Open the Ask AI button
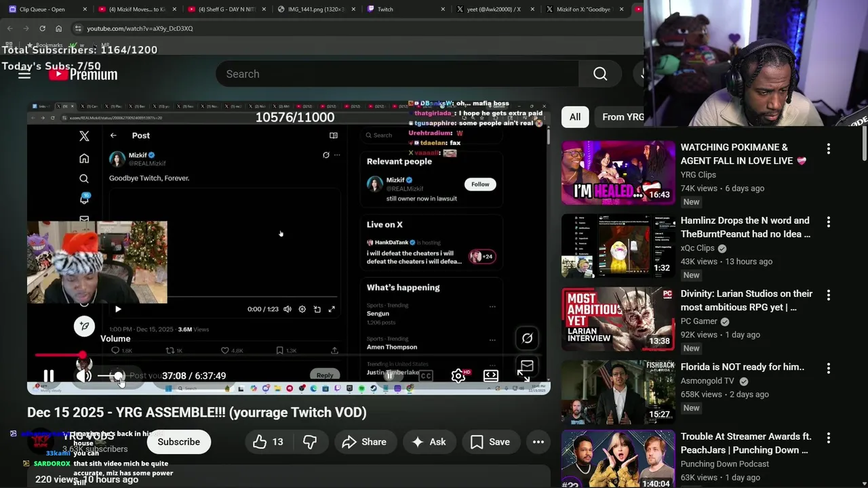Viewport: 868px width, 488px height. (x=429, y=442)
